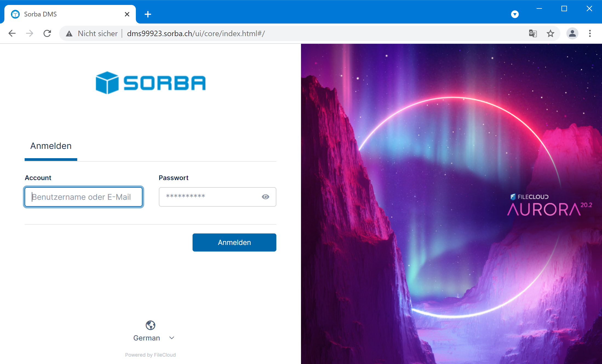The image size is (602, 364).
Task: Click the Google Translate icon in address bar
Action: (x=533, y=33)
